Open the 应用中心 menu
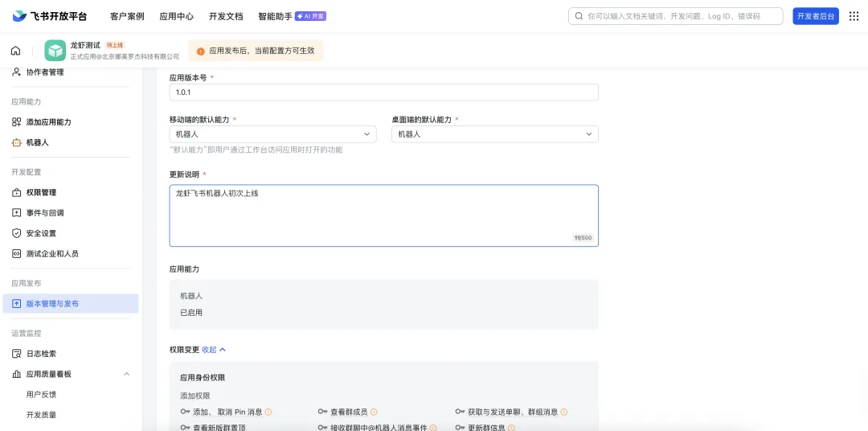The height and width of the screenshot is (431, 868). coord(177,17)
